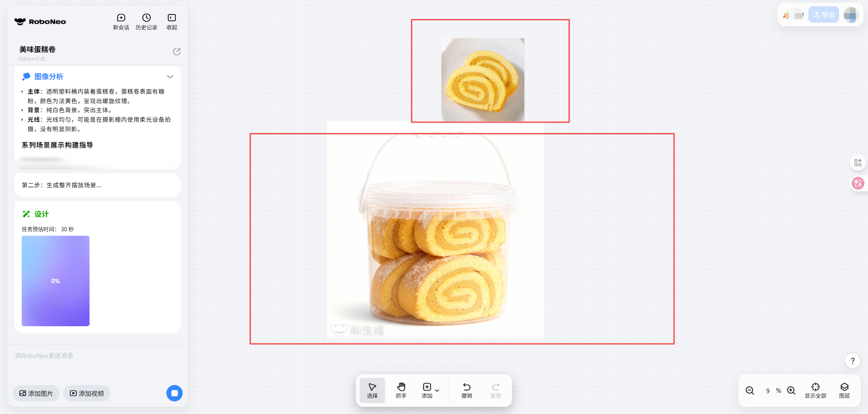Click the 添加视频 button
868x414 pixels.
coord(87,393)
